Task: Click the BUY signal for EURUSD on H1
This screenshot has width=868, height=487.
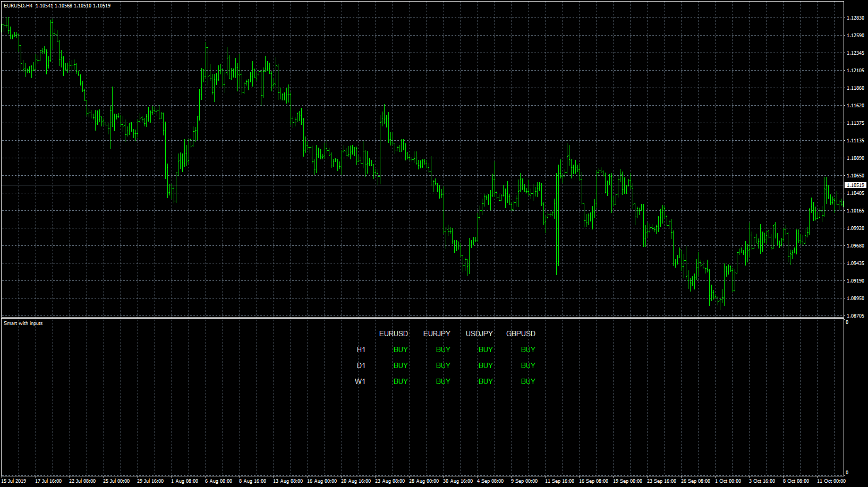Action: pos(401,349)
